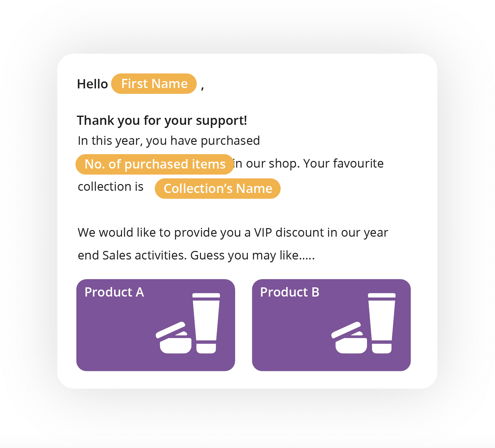This screenshot has width=495, height=448.
Task: Click the jar lid icon in Product B
Action: pos(346,330)
